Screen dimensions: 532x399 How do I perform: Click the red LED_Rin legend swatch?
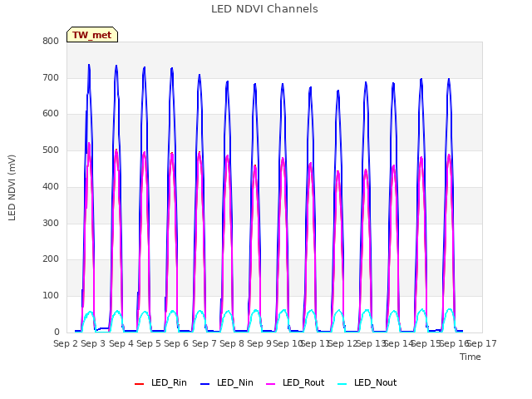139,384
